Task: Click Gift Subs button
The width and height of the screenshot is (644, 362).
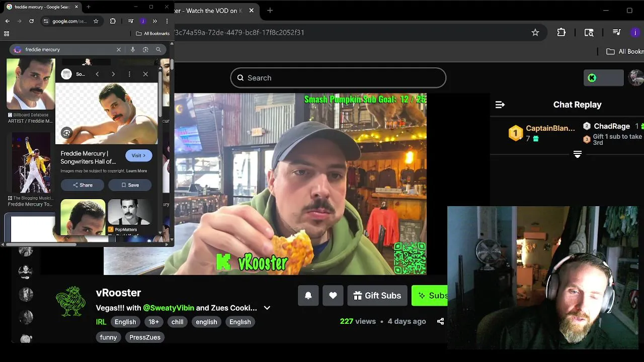Action: pos(377,296)
